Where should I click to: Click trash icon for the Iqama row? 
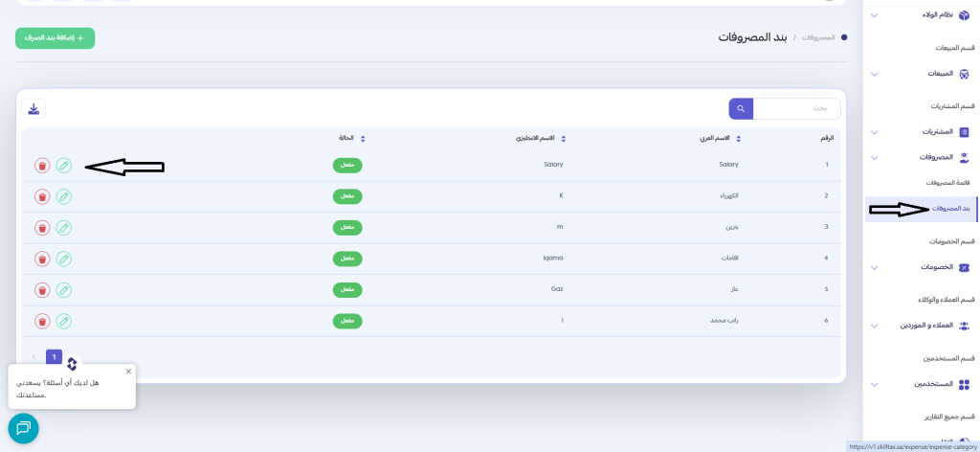pyautogui.click(x=42, y=259)
